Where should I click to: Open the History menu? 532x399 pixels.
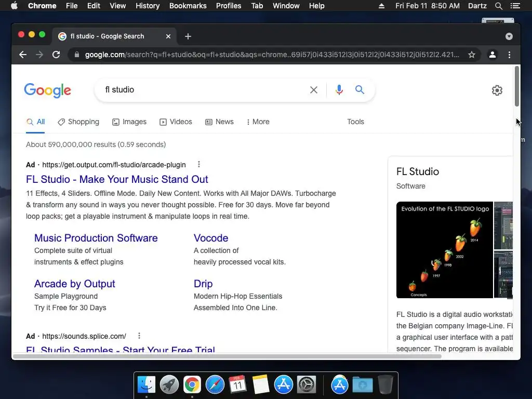click(x=148, y=6)
